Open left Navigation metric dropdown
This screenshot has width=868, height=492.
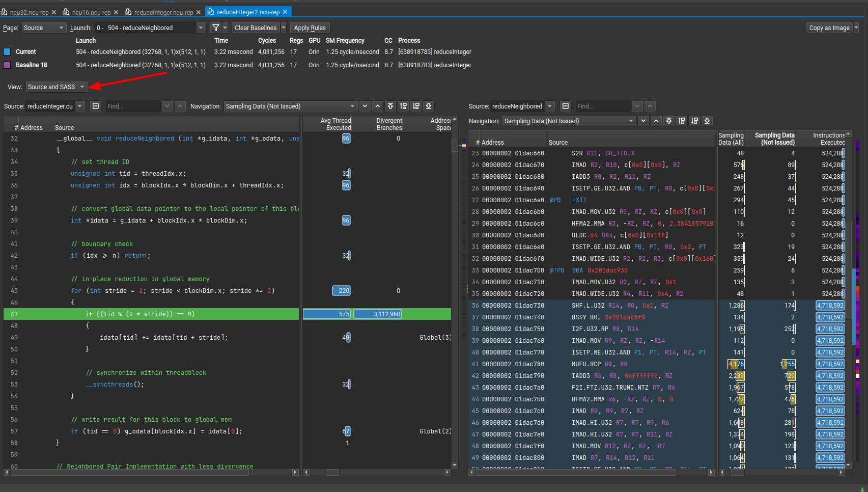pos(290,106)
